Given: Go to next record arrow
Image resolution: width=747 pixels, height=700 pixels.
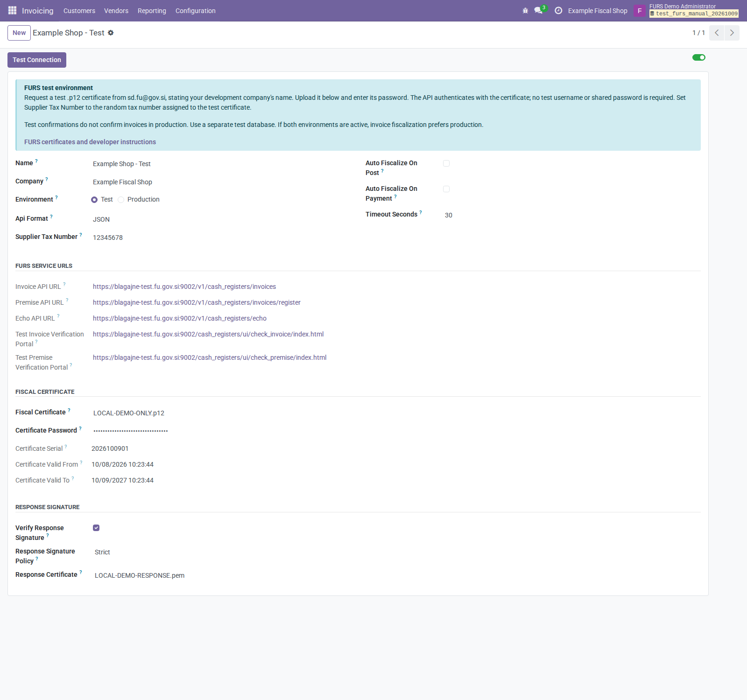Looking at the screenshot, I should [732, 33].
